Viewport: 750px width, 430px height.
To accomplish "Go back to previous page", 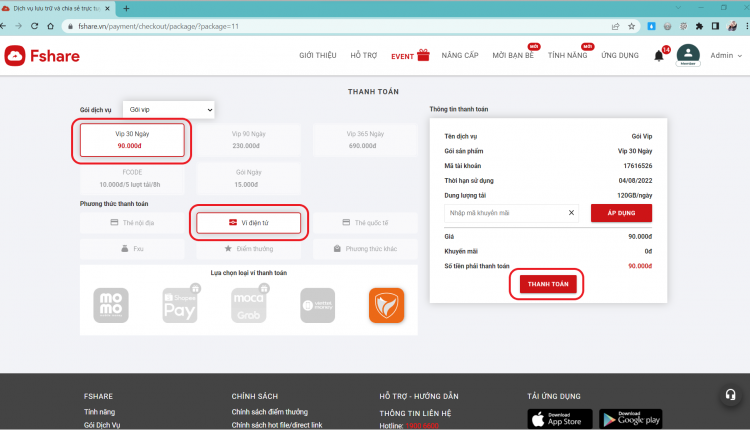I will tap(3, 26).
